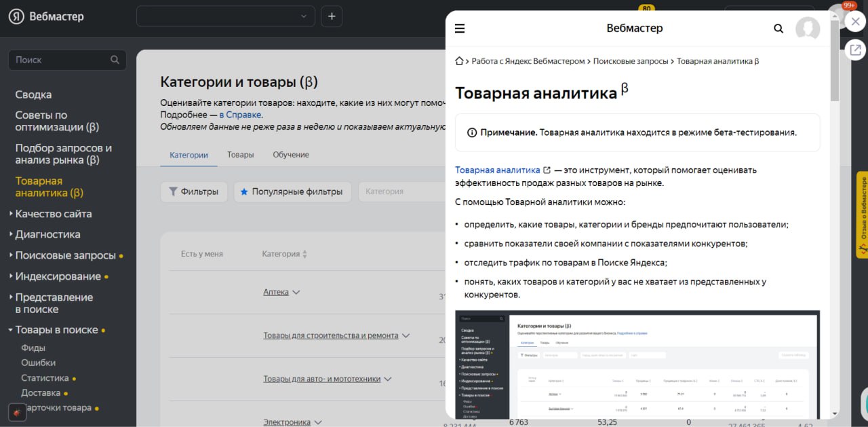Open the hamburger menu in help panel
This screenshot has height=427, width=868.
pos(460,29)
